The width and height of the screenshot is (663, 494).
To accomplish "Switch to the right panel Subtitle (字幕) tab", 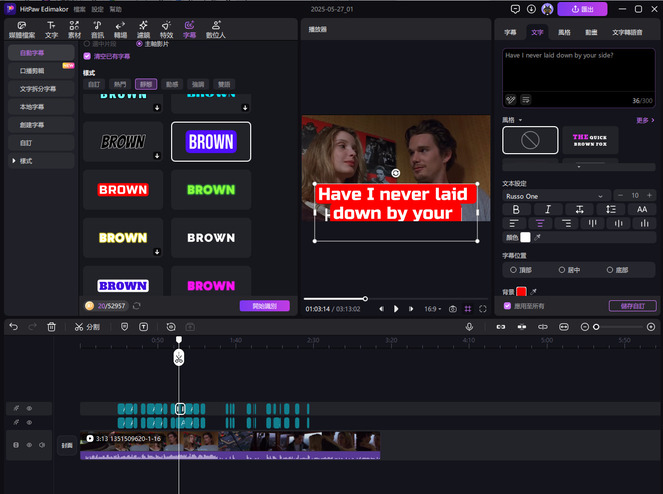I will 510,33.
